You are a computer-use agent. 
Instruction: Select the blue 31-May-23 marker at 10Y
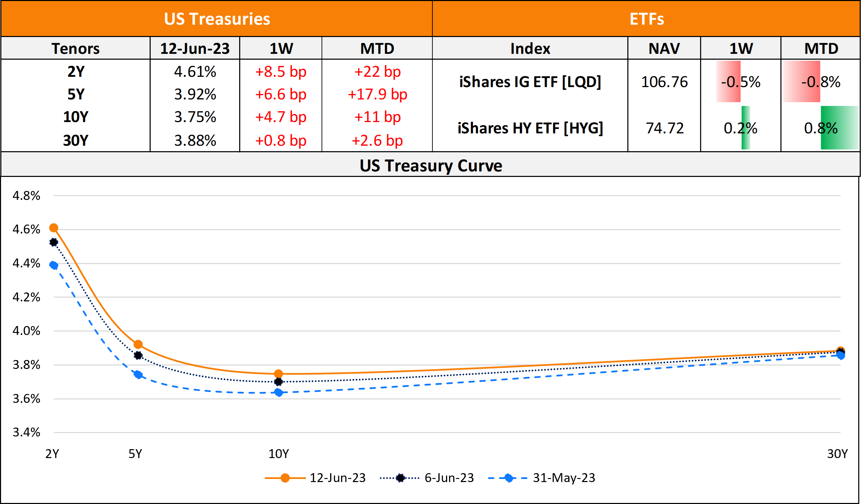[279, 393]
